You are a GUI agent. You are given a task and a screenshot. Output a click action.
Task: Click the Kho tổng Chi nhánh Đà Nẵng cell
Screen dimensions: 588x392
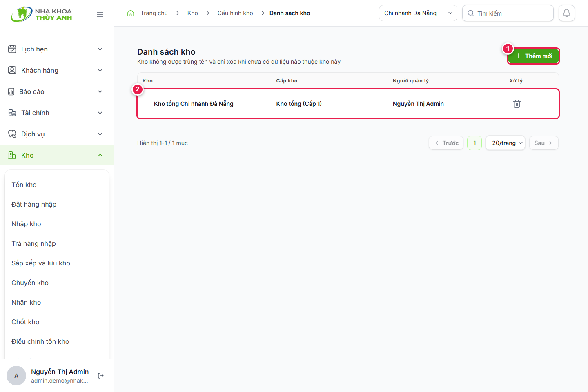pyautogui.click(x=194, y=104)
